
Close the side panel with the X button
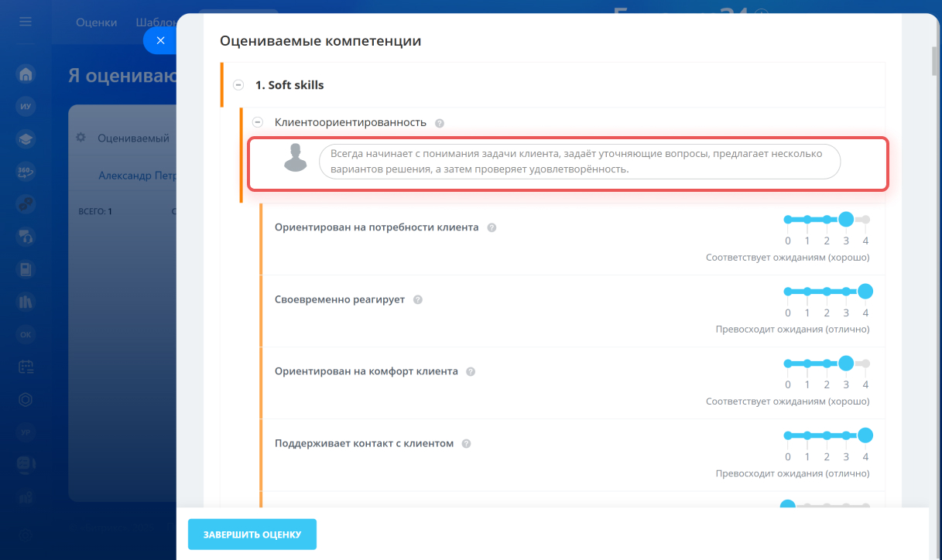click(160, 40)
